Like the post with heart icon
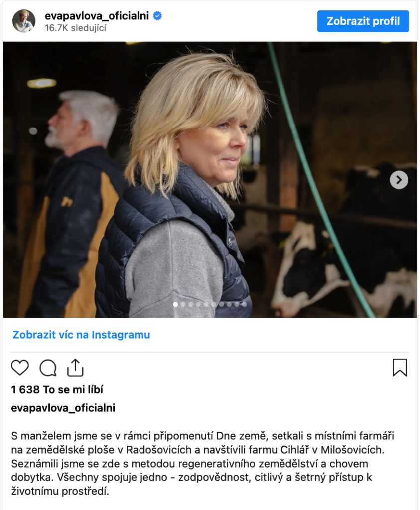420x510 pixels. click(x=20, y=368)
